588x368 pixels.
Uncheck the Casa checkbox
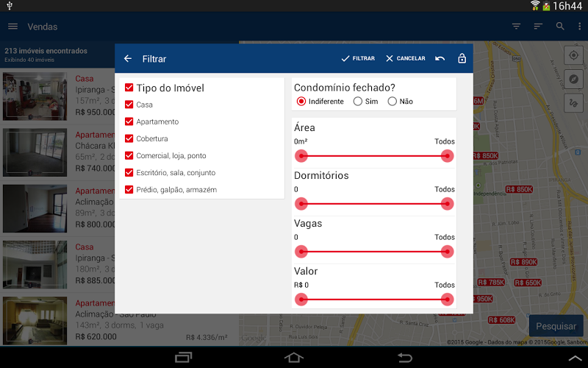tap(129, 105)
